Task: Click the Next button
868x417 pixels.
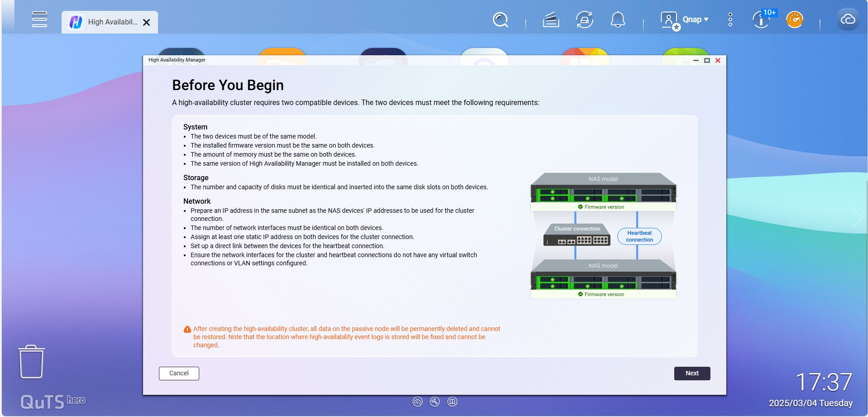Action: (x=692, y=374)
